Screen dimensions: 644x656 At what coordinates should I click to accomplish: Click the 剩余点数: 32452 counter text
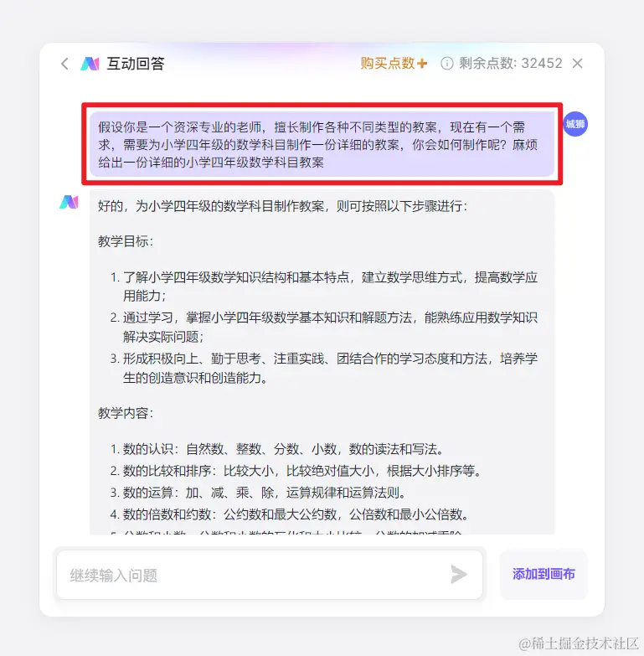pyautogui.click(x=511, y=64)
